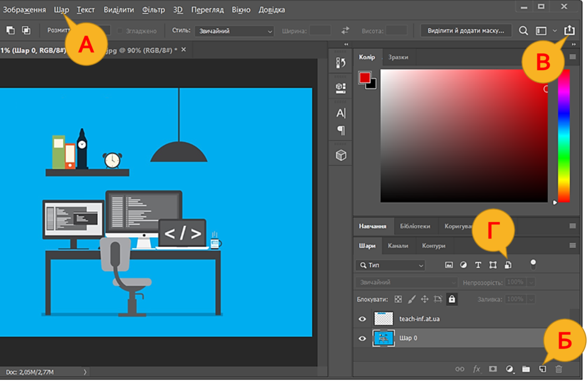Lock transparent pixels toggle
Viewport: 588px width, 383px height.
[398, 299]
